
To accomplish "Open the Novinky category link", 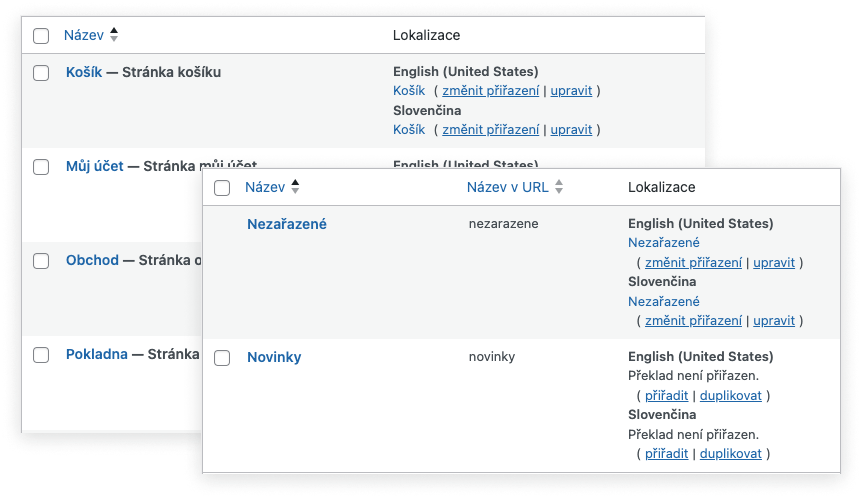I will coord(274,357).
